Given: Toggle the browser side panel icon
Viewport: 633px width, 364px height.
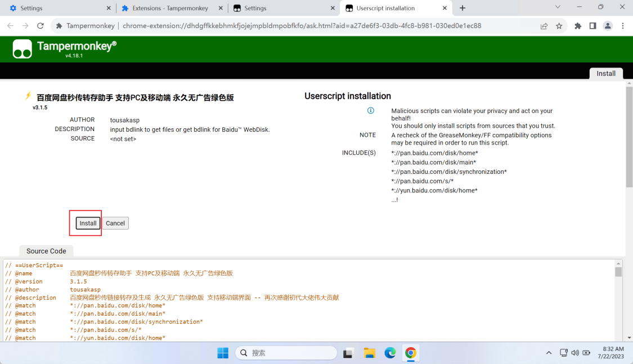Looking at the screenshot, I should point(592,26).
